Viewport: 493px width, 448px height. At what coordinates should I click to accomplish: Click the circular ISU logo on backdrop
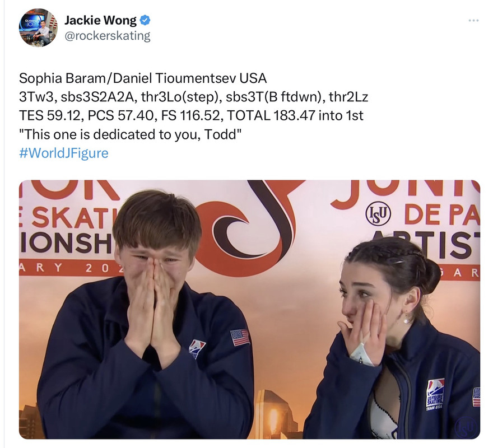pyautogui.click(x=378, y=213)
